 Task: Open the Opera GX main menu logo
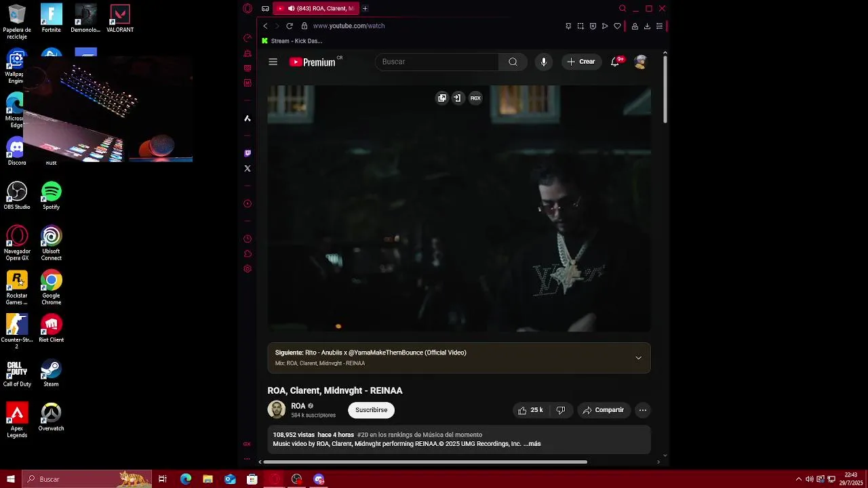point(248,8)
